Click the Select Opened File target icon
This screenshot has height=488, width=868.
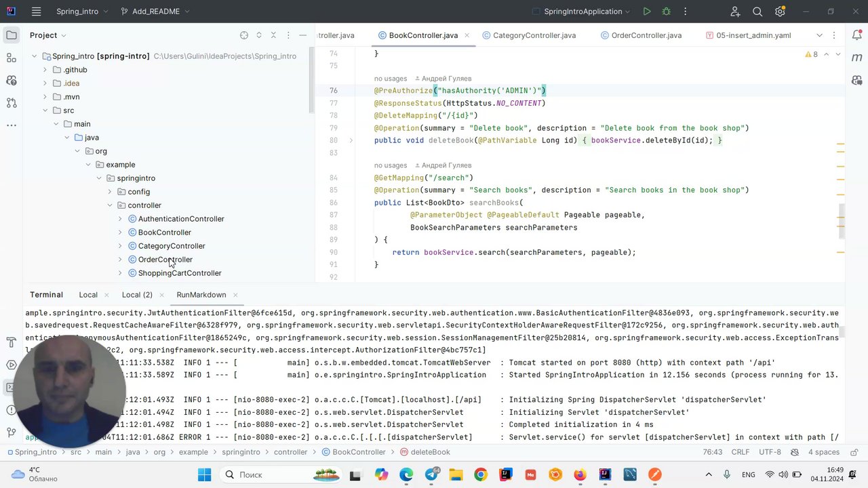click(x=244, y=35)
